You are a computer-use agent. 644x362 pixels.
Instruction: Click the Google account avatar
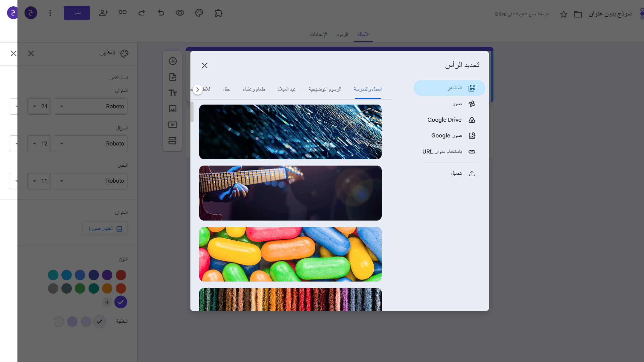coord(31,13)
